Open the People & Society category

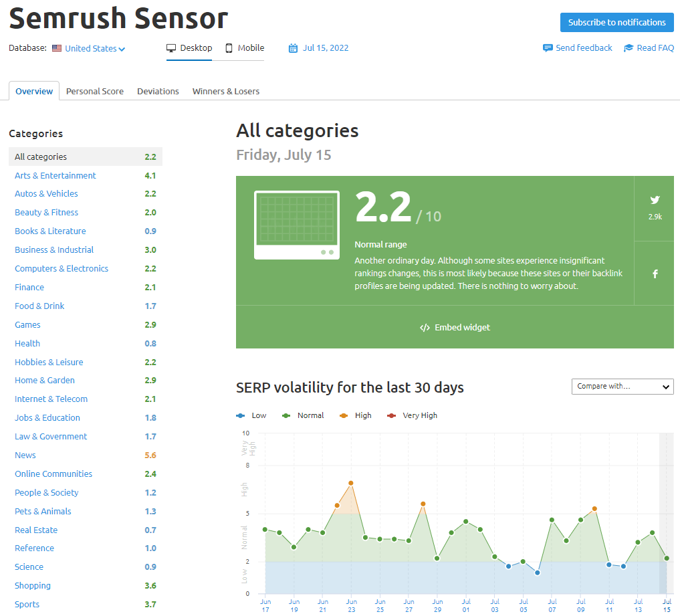[46, 493]
